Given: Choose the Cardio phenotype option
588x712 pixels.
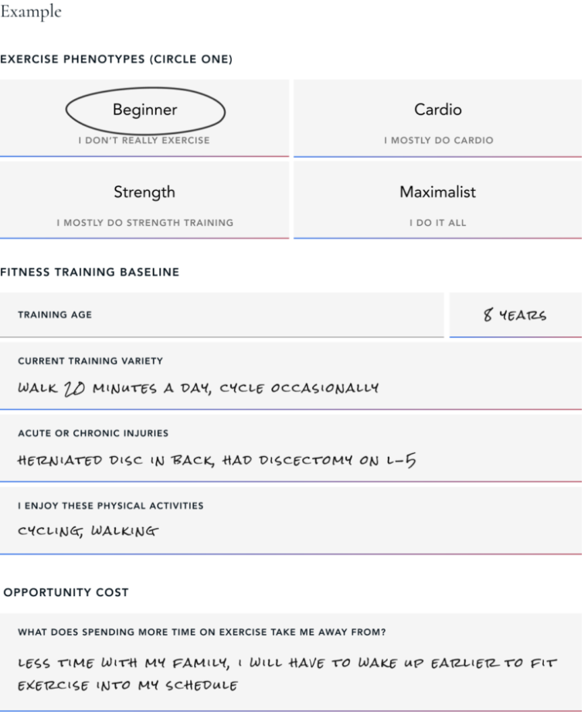Looking at the screenshot, I should 437,111.
